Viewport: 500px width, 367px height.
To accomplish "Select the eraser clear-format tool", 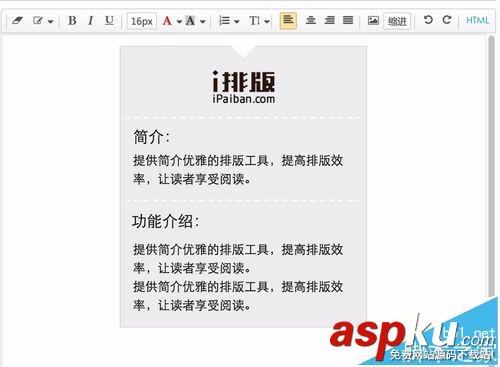I will tap(17, 21).
